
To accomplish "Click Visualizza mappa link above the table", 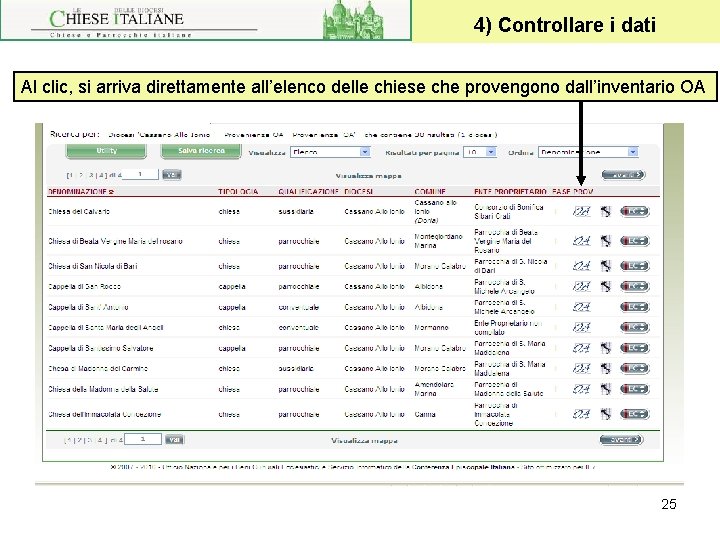I will click(369, 176).
